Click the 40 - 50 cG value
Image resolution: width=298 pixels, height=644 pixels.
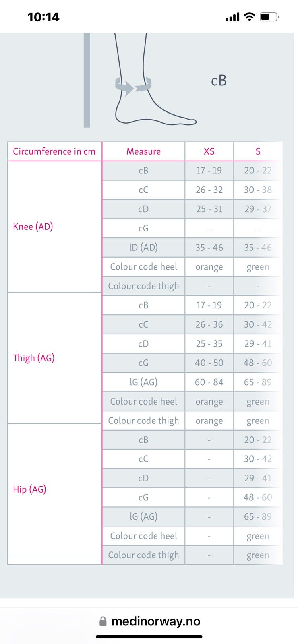click(x=209, y=363)
